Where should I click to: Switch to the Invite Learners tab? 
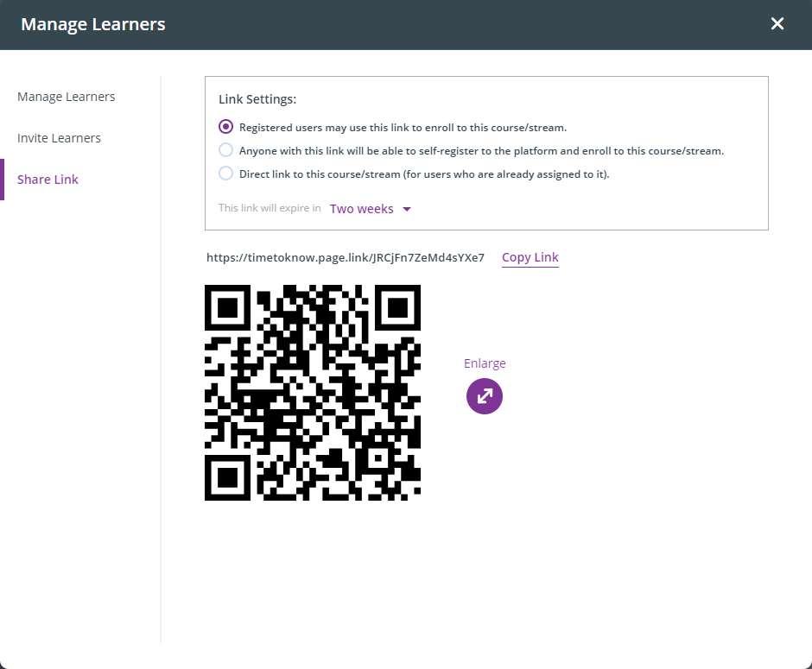59,138
